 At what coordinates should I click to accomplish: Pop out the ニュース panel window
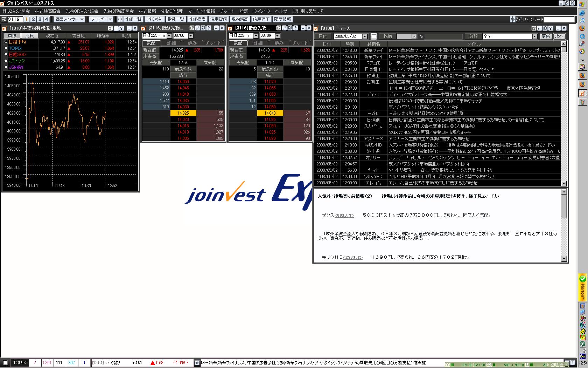(534, 28)
